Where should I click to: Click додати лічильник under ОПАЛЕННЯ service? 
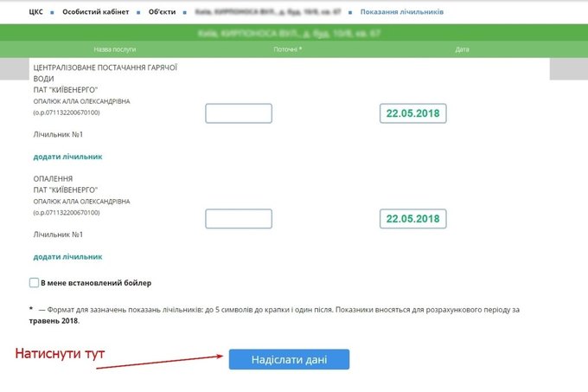tap(67, 257)
